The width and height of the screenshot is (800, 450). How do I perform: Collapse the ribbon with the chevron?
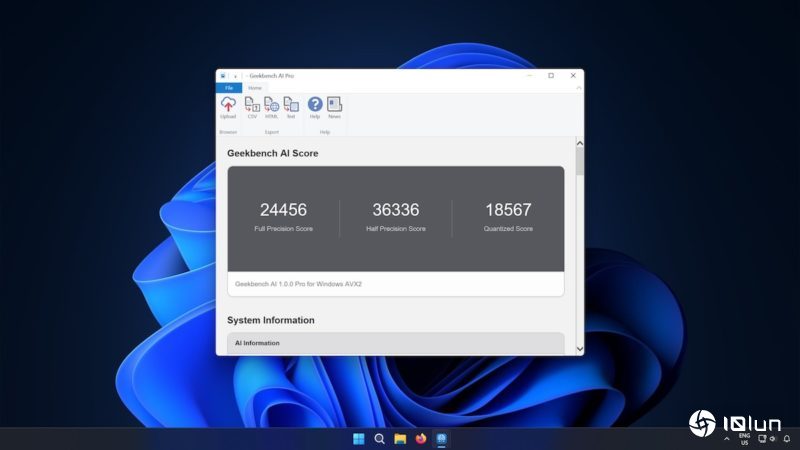(579, 88)
